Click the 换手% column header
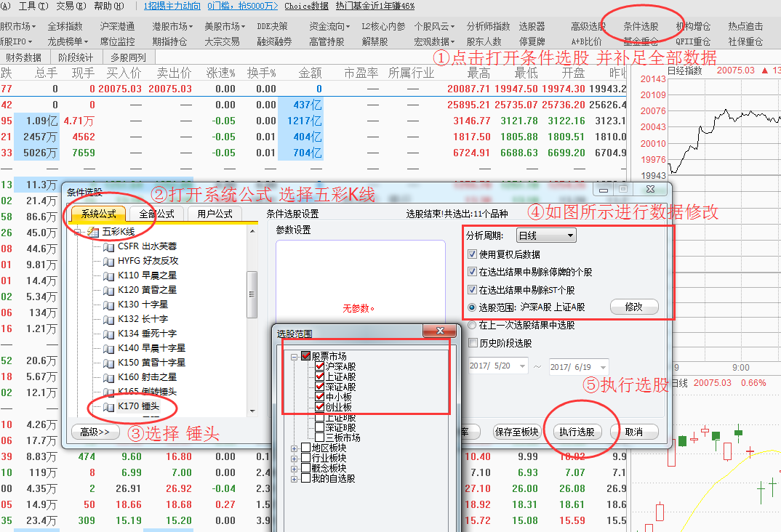781x532 pixels. [262, 73]
